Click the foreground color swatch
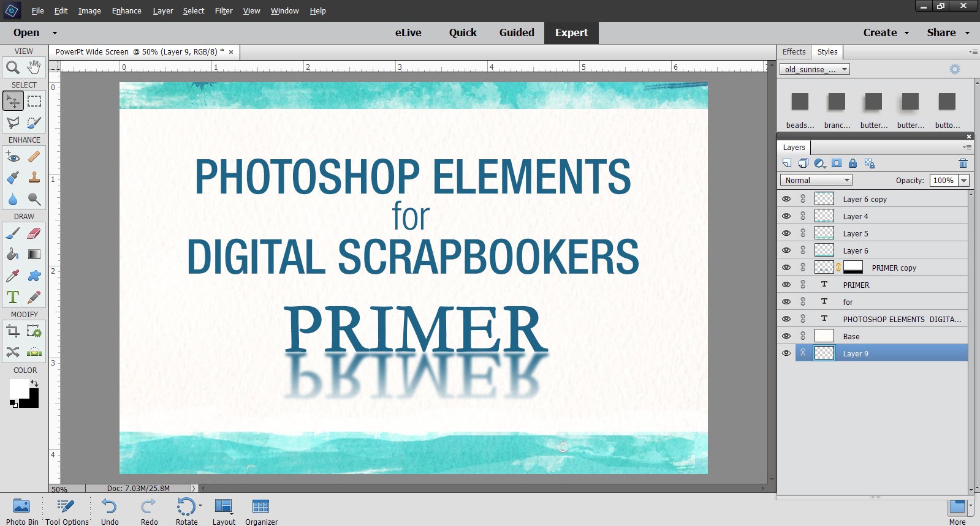 (x=18, y=388)
